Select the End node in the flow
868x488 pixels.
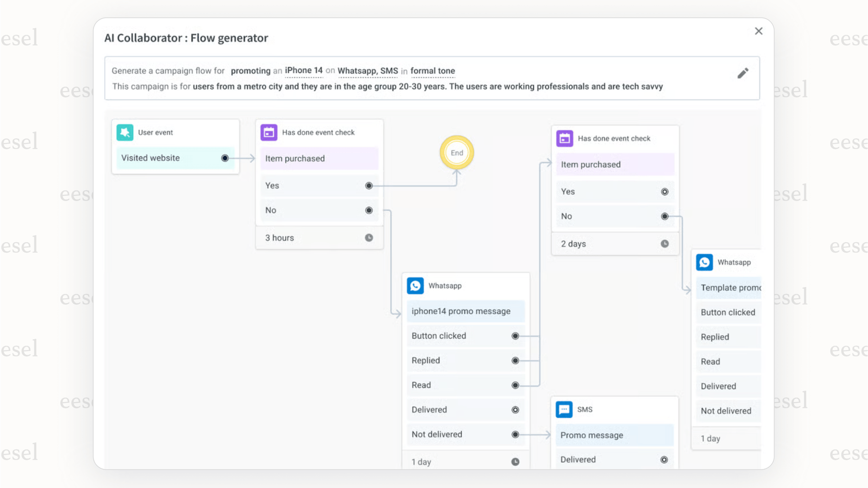(456, 153)
